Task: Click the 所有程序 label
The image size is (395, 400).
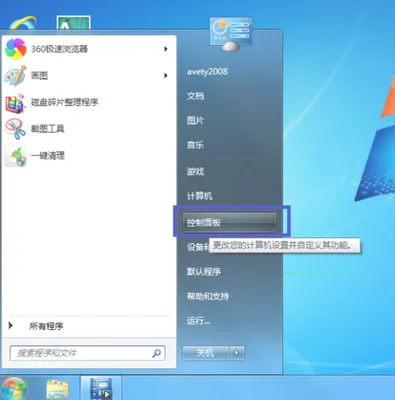Action: pyautogui.click(x=46, y=326)
